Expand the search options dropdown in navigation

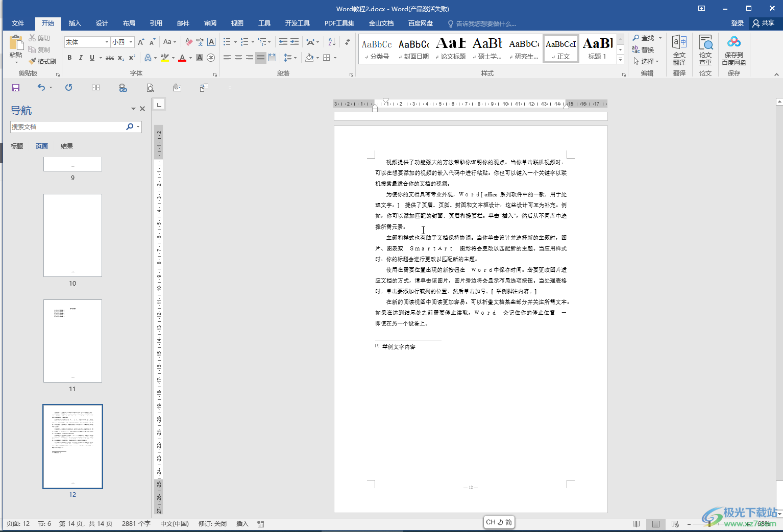(138, 127)
